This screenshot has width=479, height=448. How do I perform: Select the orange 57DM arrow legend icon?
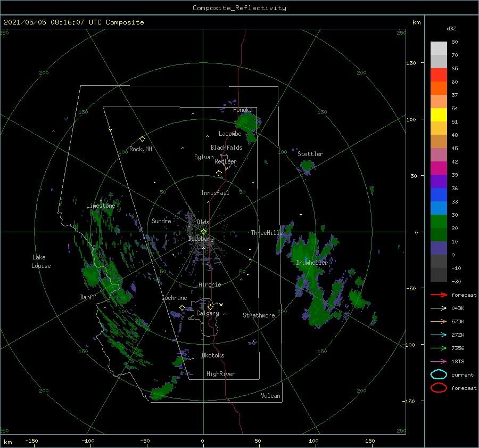tap(439, 321)
